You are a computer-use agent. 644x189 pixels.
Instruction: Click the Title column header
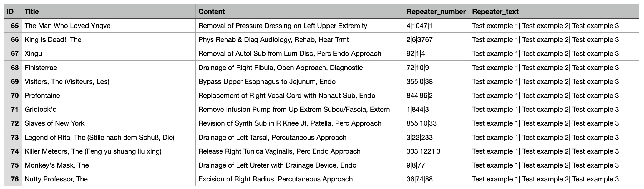pyautogui.click(x=32, y=11)
